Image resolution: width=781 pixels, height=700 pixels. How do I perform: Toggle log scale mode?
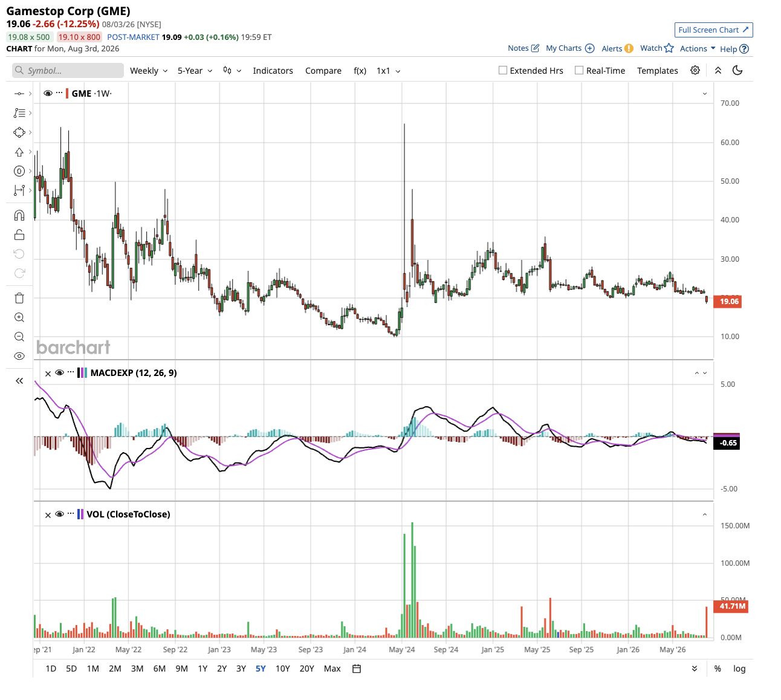click(x=739, y=669)
